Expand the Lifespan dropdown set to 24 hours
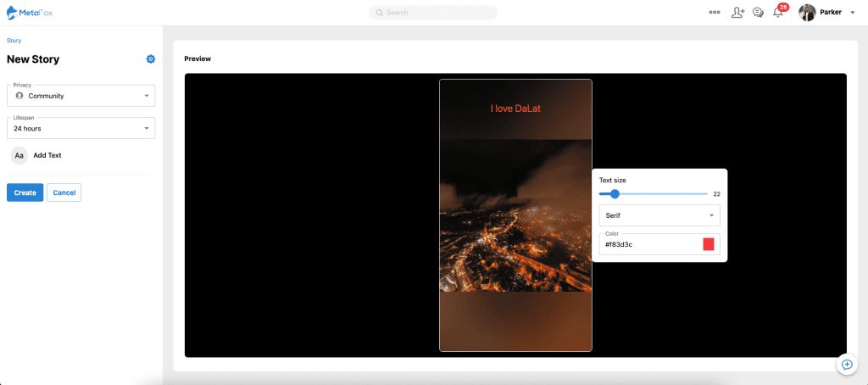 click(81, 129)
